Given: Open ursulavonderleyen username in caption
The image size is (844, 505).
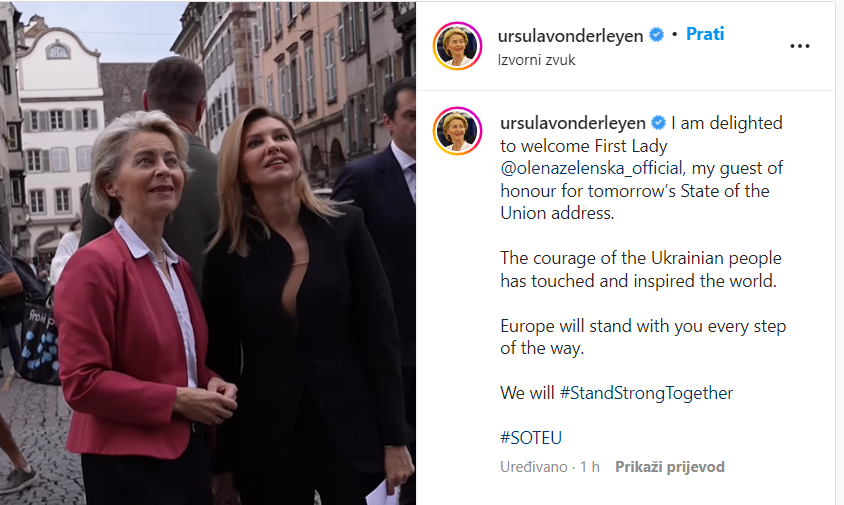Looking at the screenshot, I should pyautogui.click(x=573, y=123).
